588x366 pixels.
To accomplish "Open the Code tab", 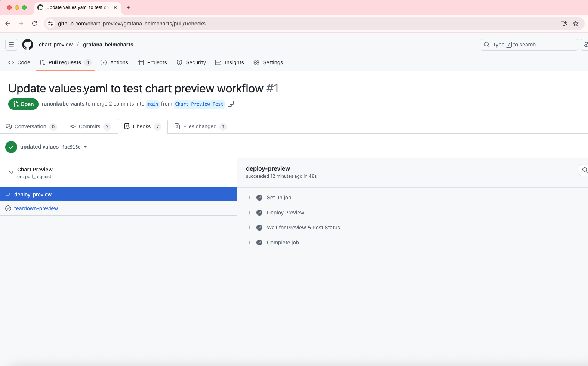I will coord(19,62).
